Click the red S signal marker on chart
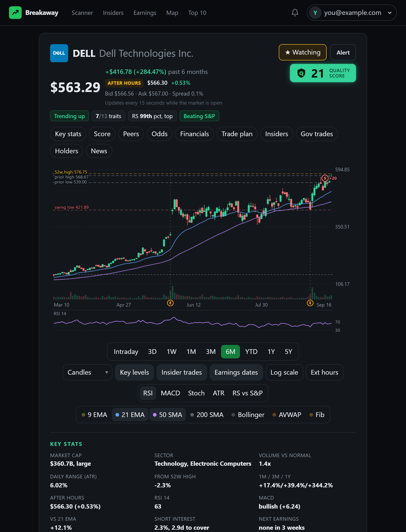This screenshot has height=532, width=406. click(325, 178)
